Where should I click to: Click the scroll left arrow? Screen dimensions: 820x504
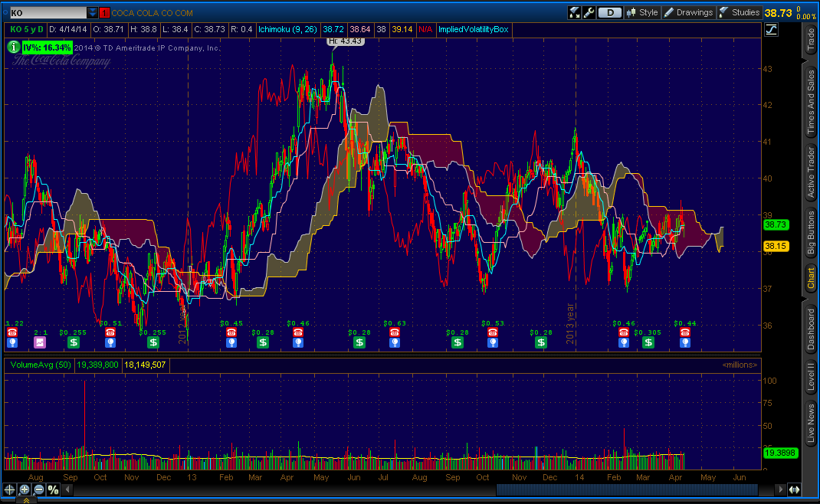pos(67,490)
